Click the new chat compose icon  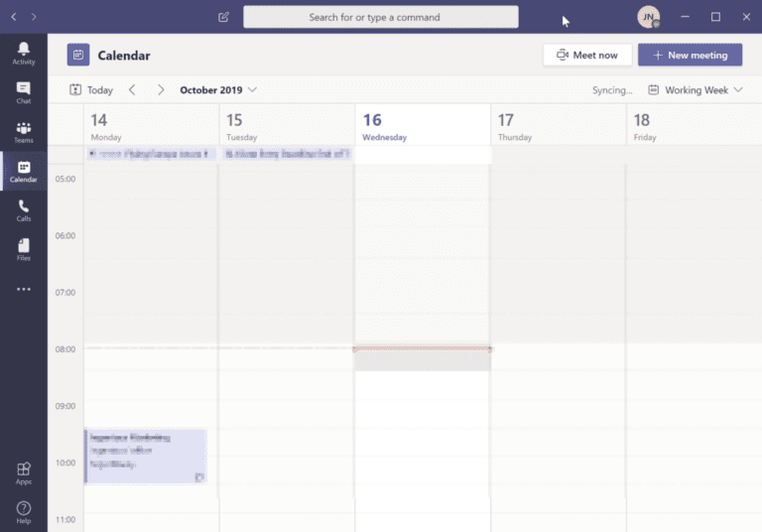[223, 17]
